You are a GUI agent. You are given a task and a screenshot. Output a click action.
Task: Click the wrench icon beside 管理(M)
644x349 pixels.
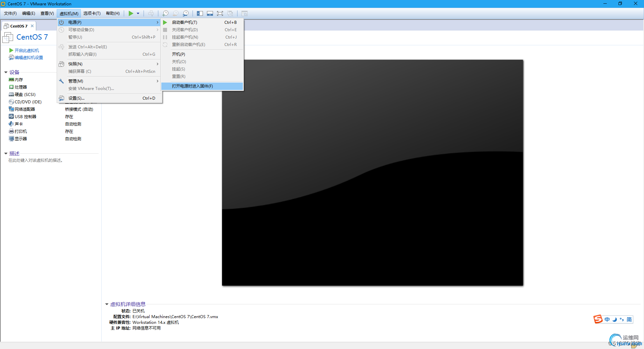[61, 81]
